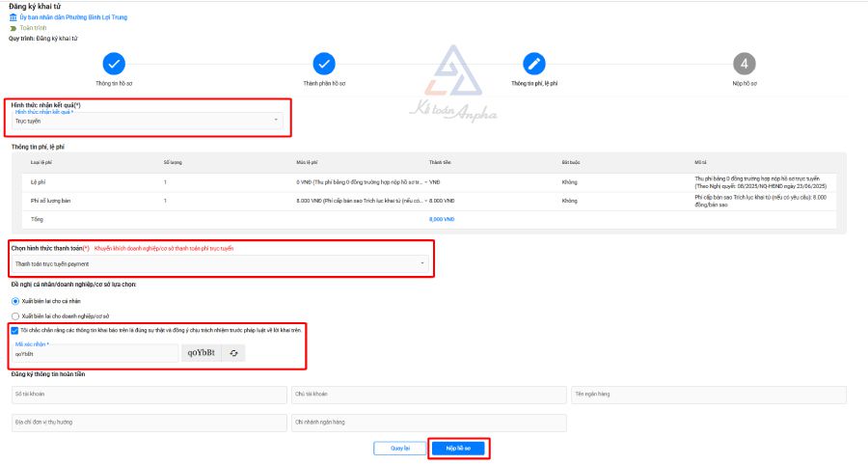Click the 'Toàn trình' tag icon

click(x=14, y=28)
